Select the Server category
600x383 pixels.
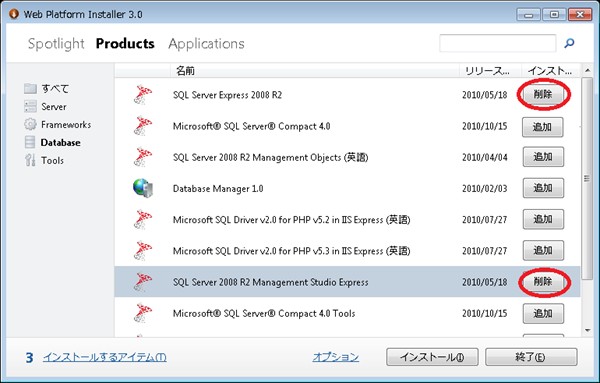54,106
